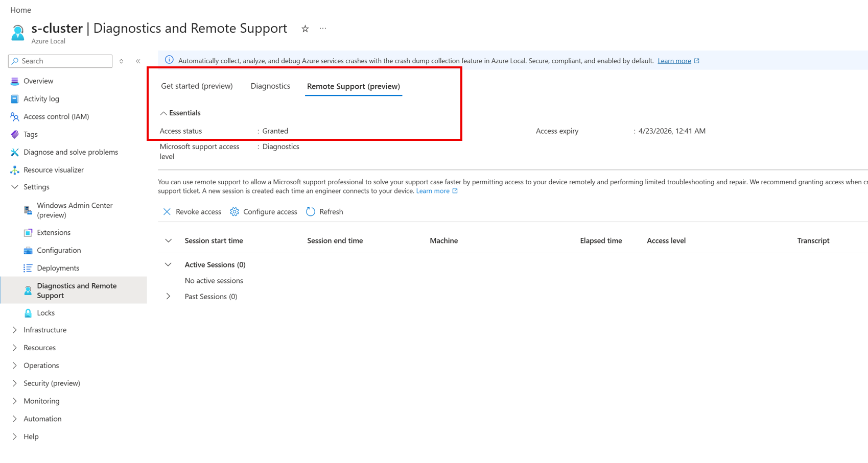The height and width of the screenshot is (463, 868).
Task: Open the more options ellipsis in header
Action: pos(323,29)
